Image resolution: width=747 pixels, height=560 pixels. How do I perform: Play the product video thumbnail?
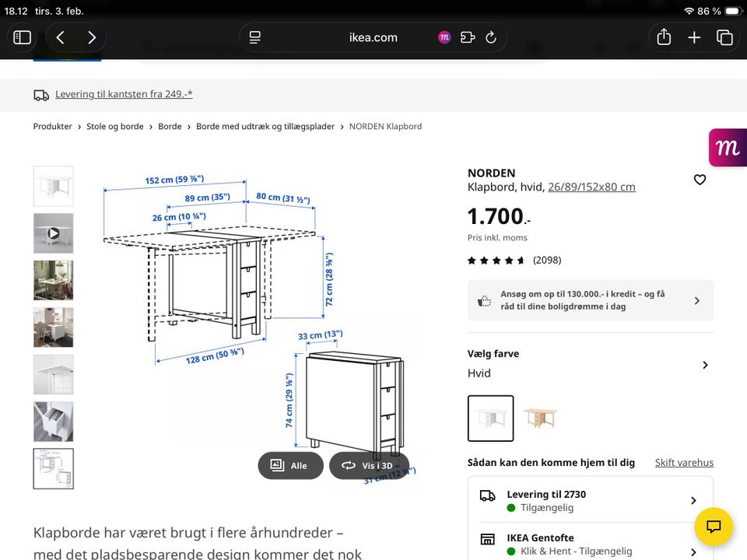[54, 233]
